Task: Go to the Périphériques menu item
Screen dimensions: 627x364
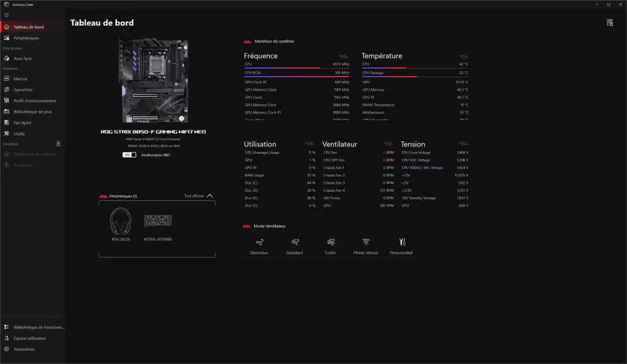Action: click(x=26, y=38)
